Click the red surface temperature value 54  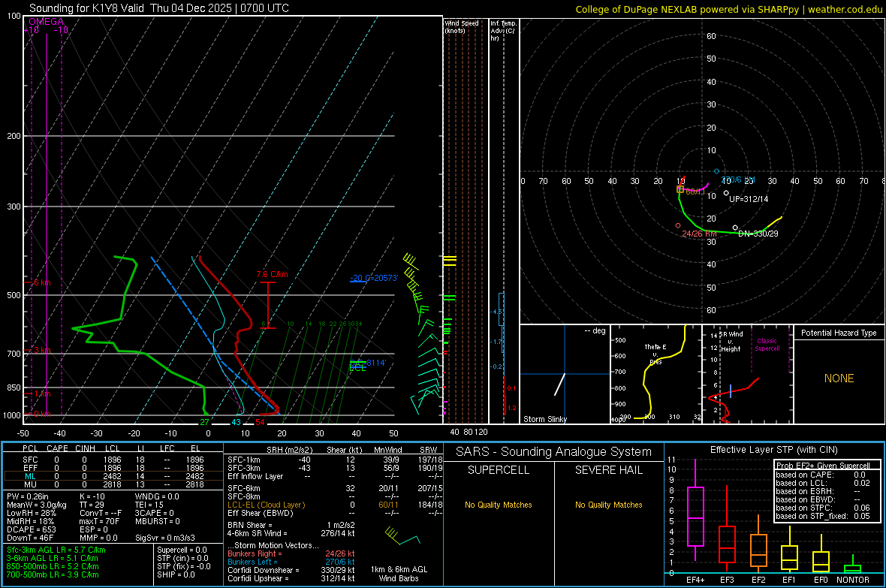coord(260,422)
